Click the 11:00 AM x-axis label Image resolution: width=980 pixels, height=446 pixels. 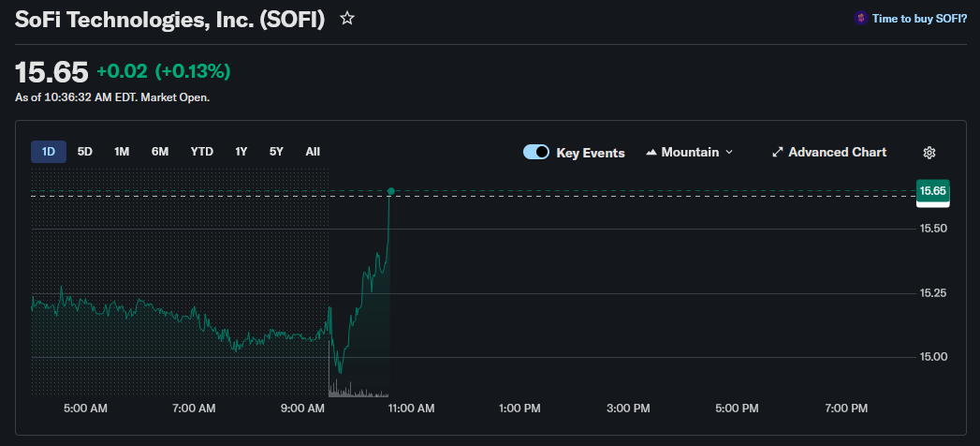click(x=411, y=409)
